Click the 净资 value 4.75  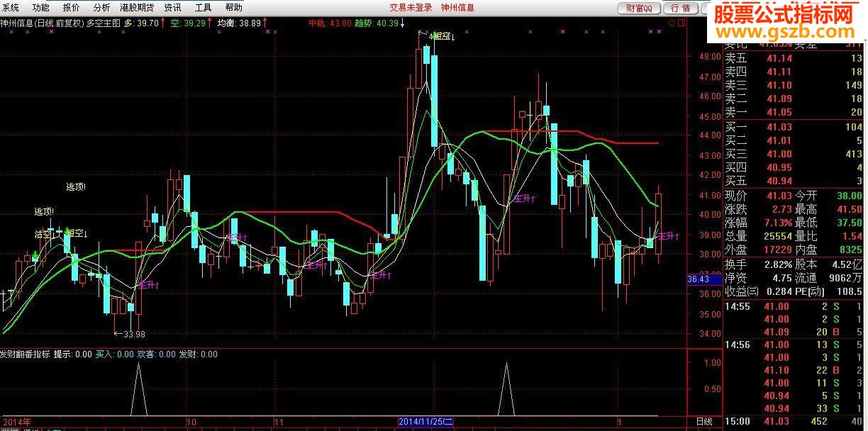pos(782,278)
